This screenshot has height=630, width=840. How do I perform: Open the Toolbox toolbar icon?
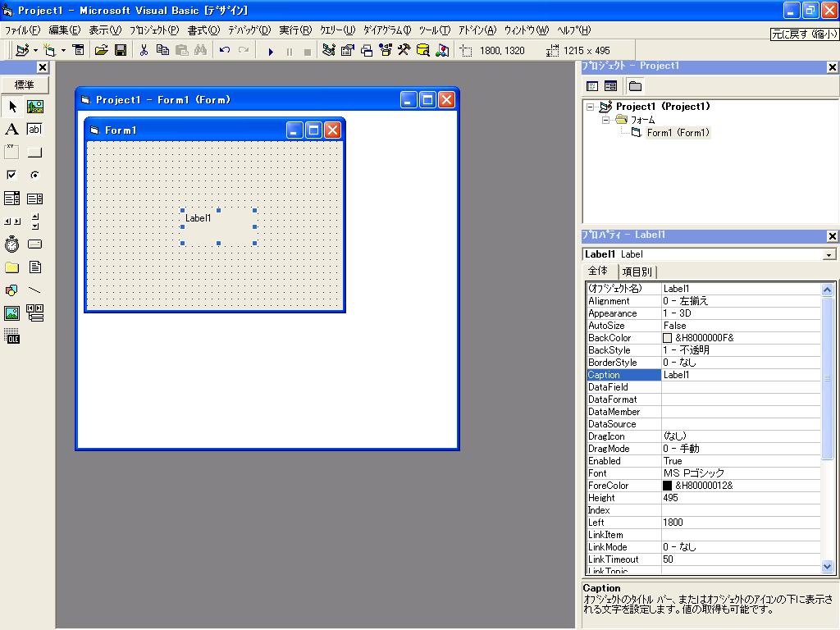[x=404, y=50]
